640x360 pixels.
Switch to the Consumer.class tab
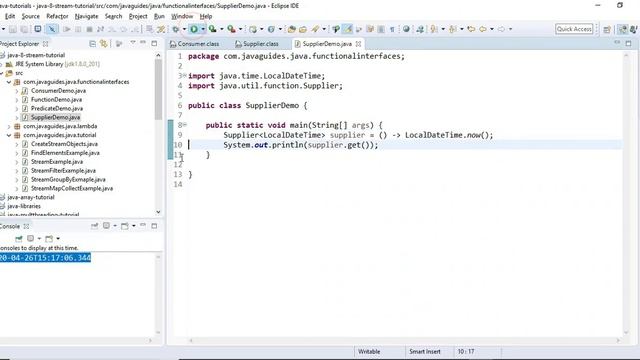pyautogui.click(x=195, y=44)
